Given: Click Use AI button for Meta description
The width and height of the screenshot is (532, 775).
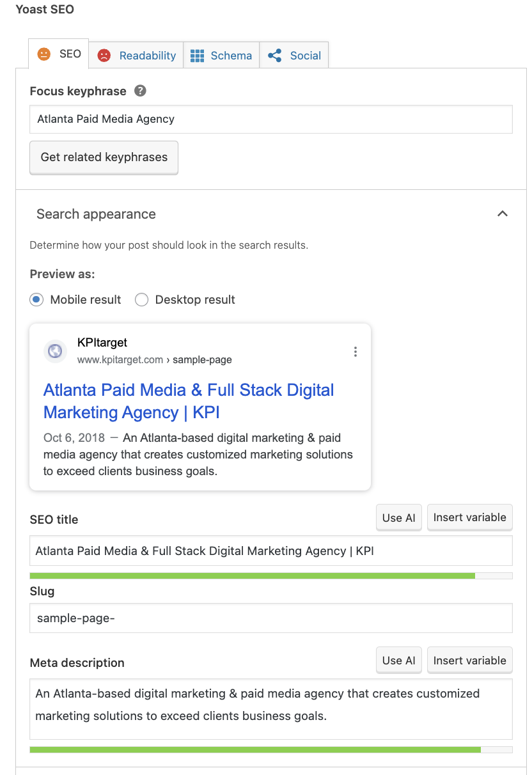Looking at the screenshot, I should (399, 661).
